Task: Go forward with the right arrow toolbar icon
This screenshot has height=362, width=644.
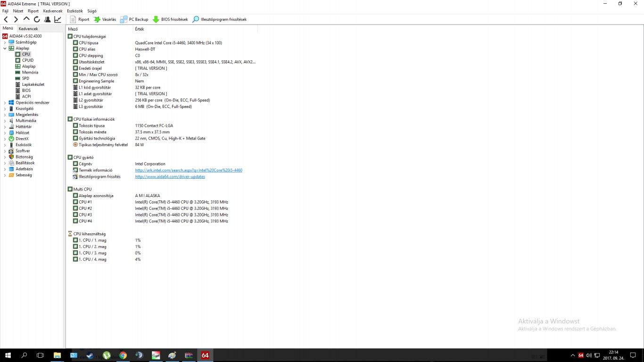Action: click(x=16, y=19)
